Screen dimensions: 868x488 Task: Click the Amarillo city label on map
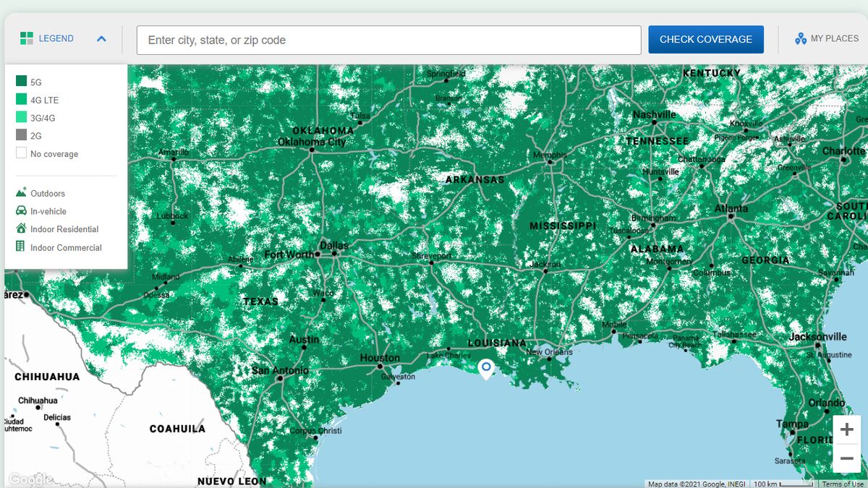click(x=174, y=153)
